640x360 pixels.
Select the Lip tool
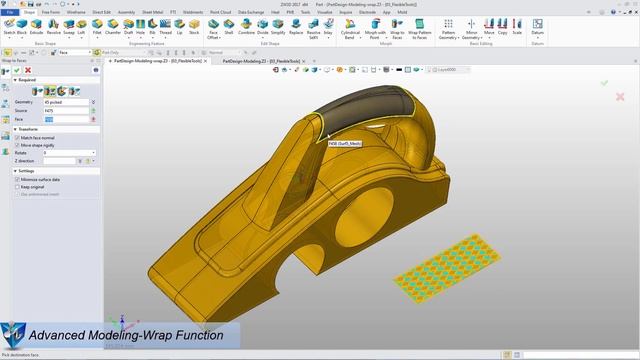(x=180, y=27)
